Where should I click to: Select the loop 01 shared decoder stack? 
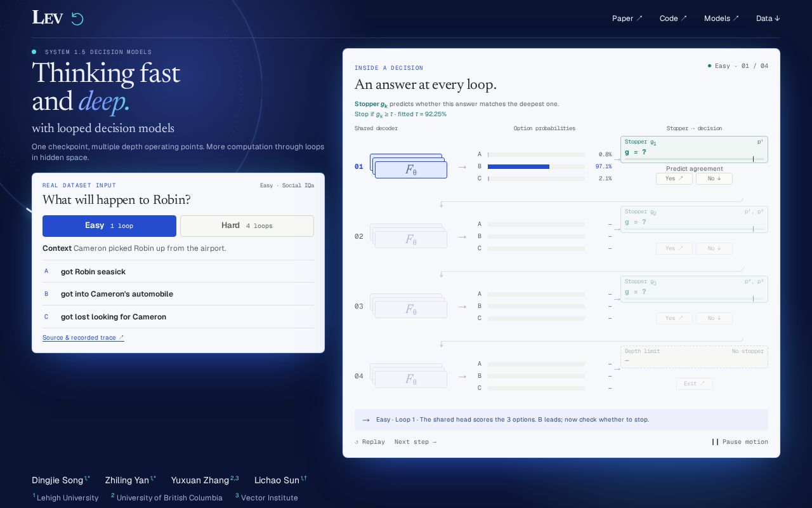click(409, 166)
